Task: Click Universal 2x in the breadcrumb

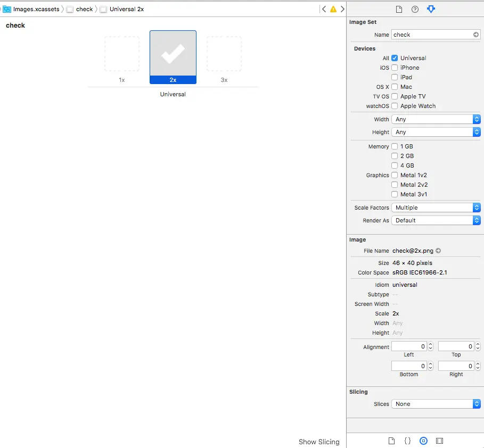Action: click(127, 9)
